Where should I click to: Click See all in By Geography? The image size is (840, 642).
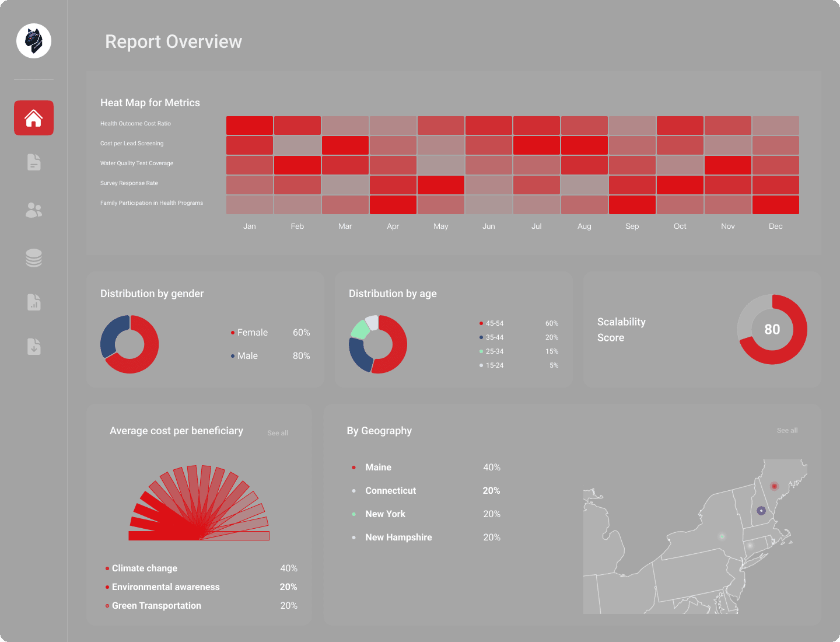pos(787,430)
